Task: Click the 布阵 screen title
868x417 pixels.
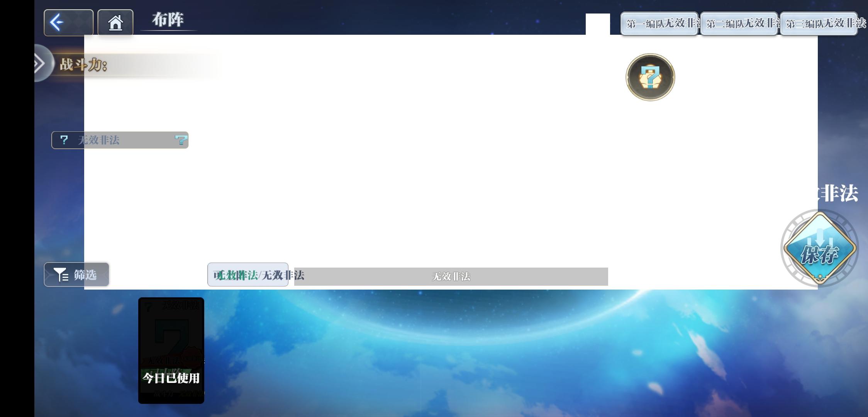Action: 168,19
